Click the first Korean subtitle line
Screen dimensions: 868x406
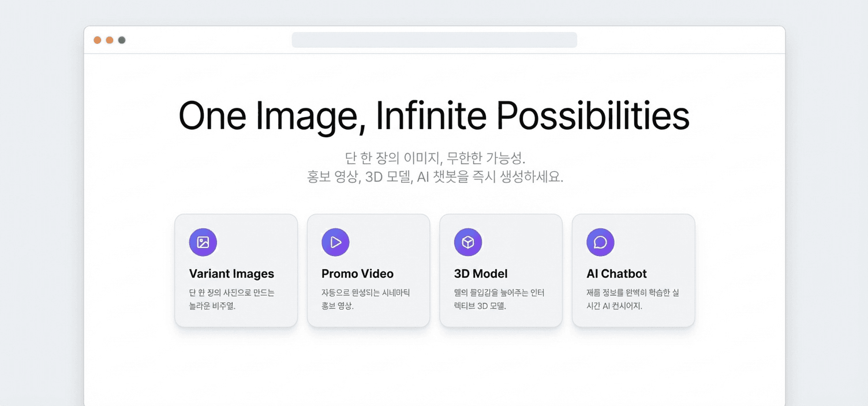[435, 157]
